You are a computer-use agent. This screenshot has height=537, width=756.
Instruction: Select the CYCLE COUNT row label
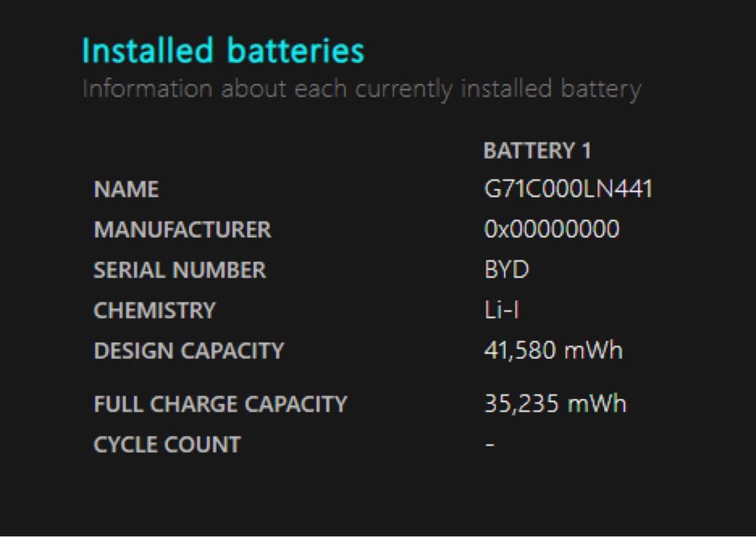(x=167, y=445)
